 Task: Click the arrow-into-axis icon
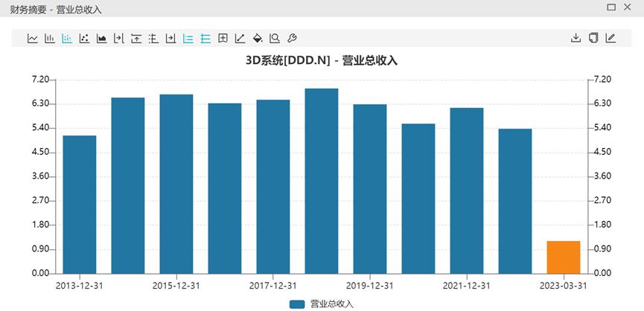pos(170,39)
